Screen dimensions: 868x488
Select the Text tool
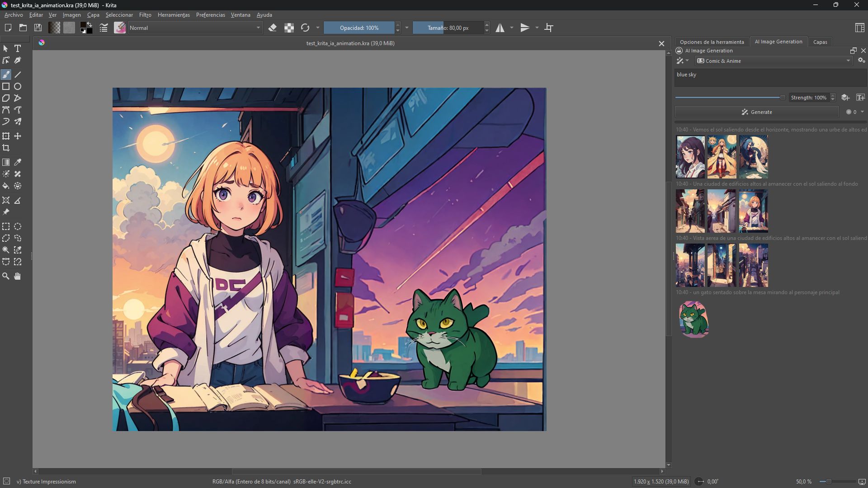tap(18, 48)
